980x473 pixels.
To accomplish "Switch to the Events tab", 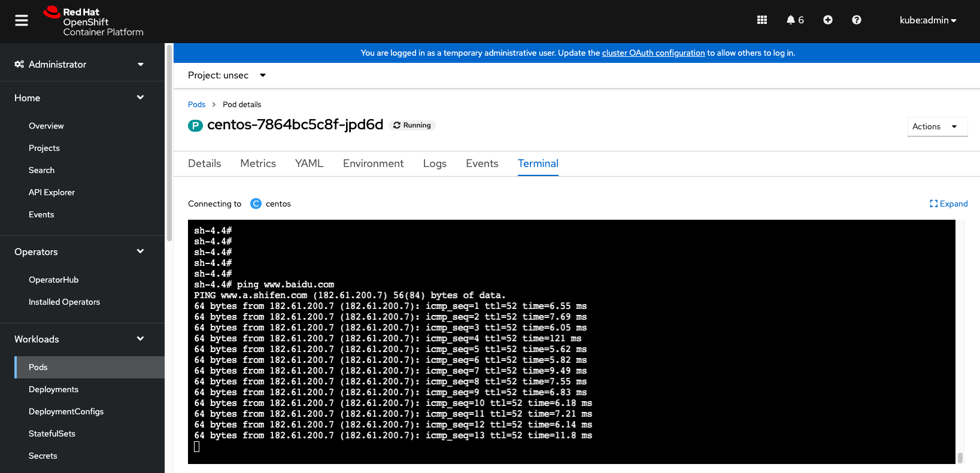I will [x=482, y=163].
